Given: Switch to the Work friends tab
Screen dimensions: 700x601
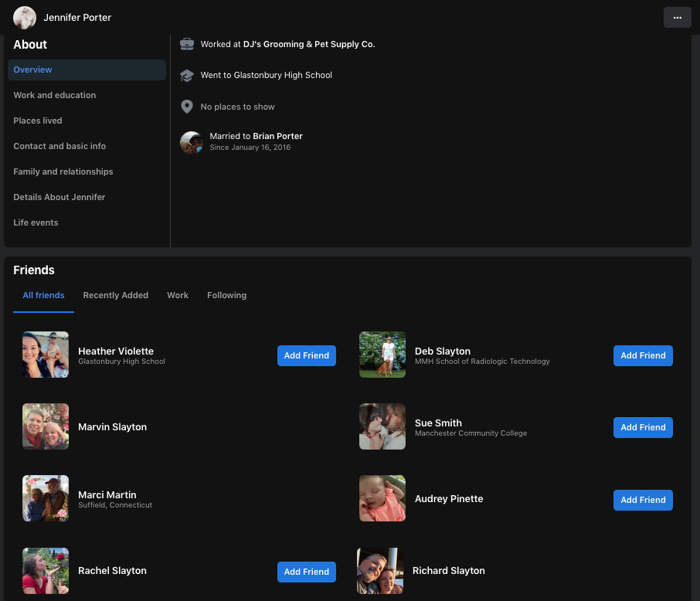Looking at the screenshot, I should coord(178,295).
